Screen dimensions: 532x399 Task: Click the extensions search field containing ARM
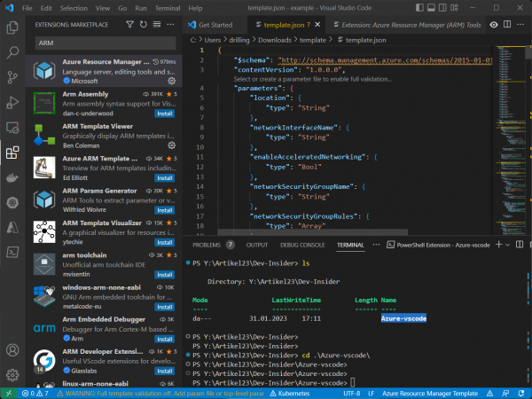[106, 43]
